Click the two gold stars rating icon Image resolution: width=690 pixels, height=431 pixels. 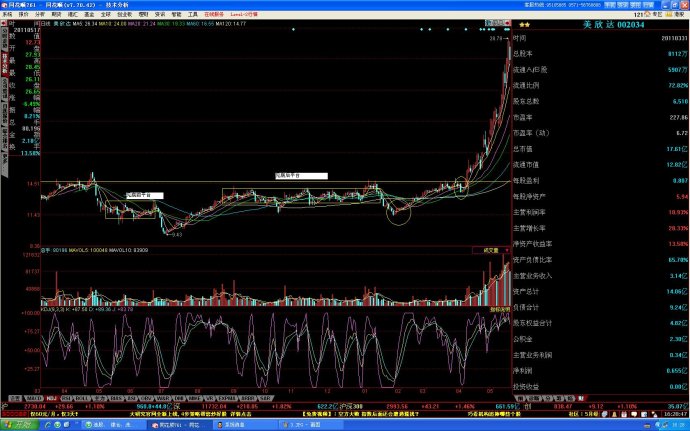coord(523,24)
